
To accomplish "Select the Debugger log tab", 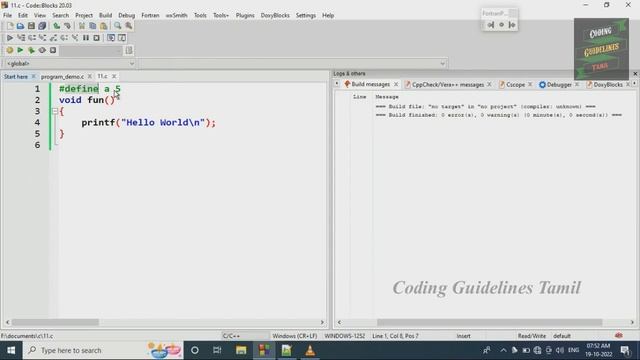I will point(559,84).
